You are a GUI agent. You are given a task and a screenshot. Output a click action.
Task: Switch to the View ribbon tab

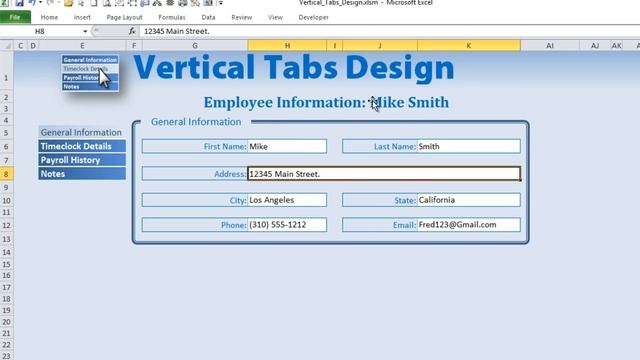275,17
